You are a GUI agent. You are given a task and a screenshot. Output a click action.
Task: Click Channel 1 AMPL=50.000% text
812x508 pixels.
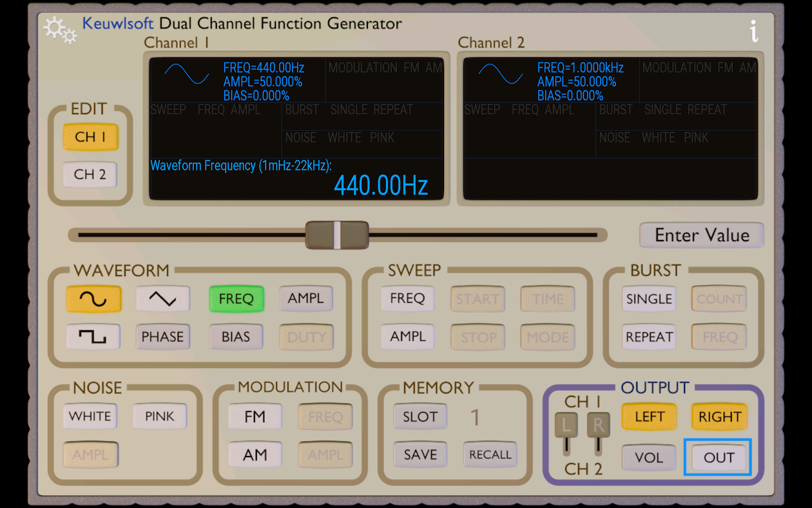(263, 82)
